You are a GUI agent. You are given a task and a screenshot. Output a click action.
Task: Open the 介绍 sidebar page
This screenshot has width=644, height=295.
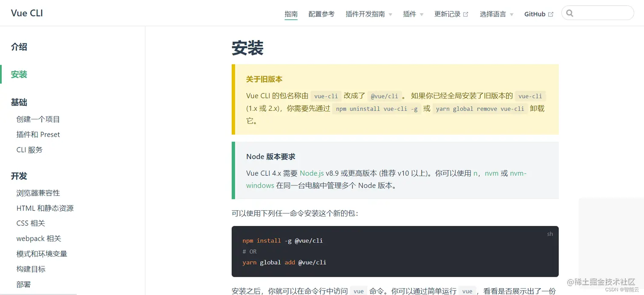point(19,47)
